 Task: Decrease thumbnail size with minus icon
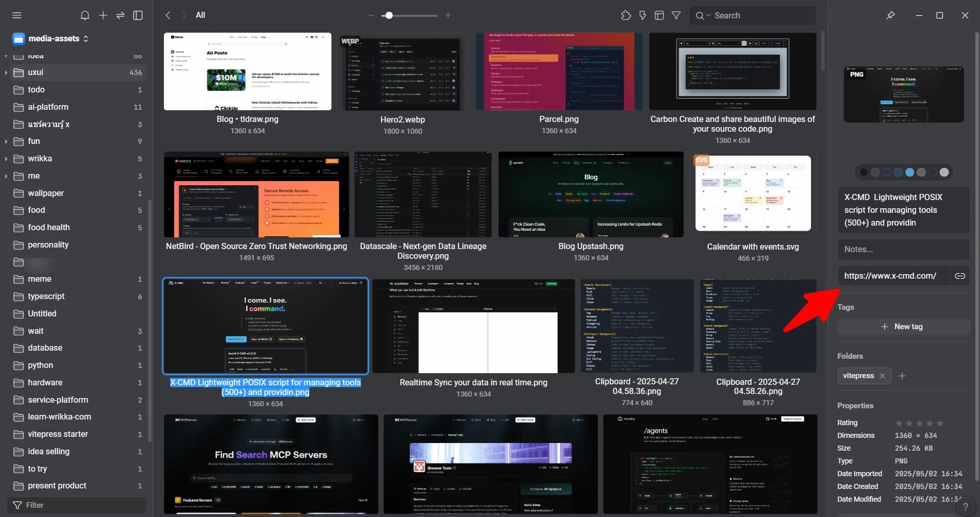pos(371,15)
